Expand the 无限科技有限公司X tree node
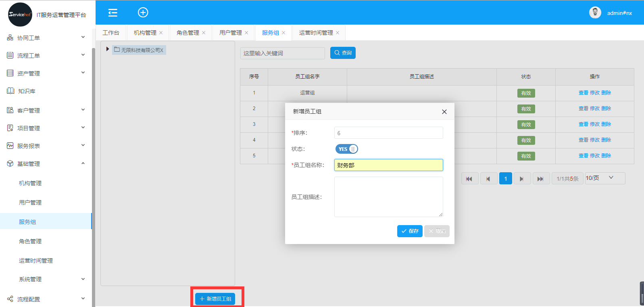The height and width of the screenshot is (307, 644). [108, 49]
